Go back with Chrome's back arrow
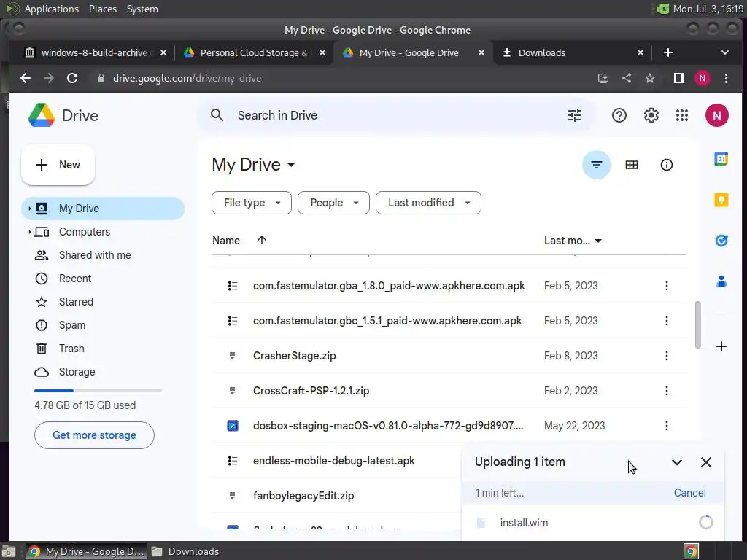 tap(26, 78)
